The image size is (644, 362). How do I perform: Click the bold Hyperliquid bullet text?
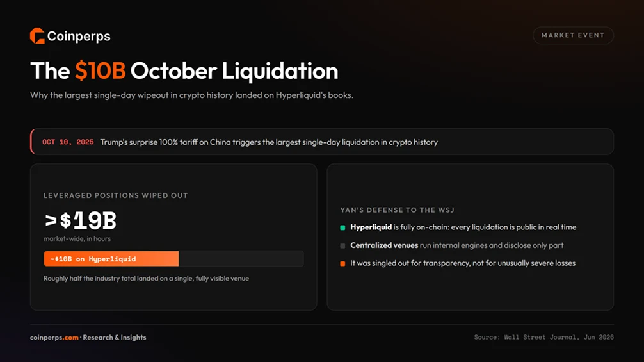pyautogui.click(x=371, y=227)
